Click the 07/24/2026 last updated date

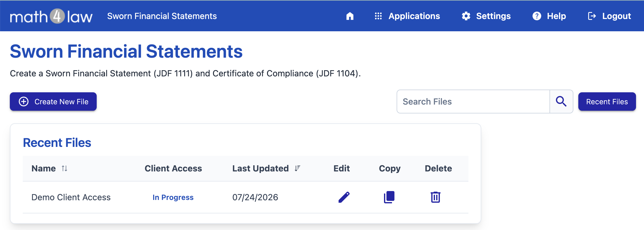[255, 197]
